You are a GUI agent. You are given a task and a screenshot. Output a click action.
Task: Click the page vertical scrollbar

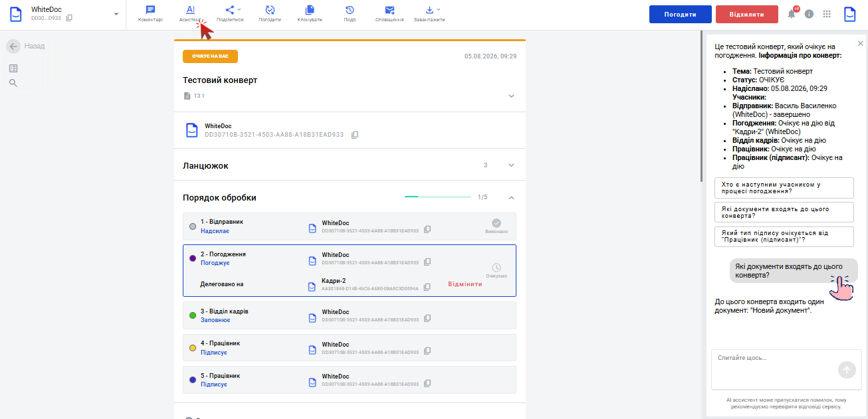[x=701, y=106]
